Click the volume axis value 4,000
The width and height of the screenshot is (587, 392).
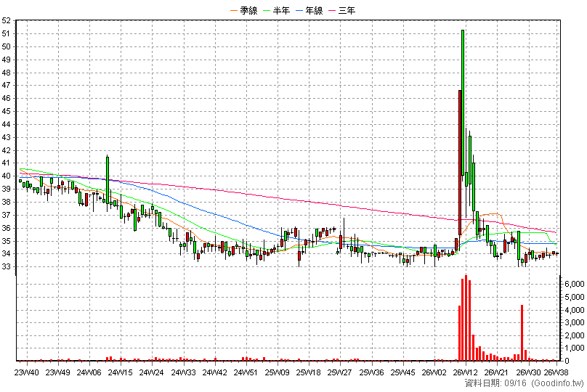[575, 310]
